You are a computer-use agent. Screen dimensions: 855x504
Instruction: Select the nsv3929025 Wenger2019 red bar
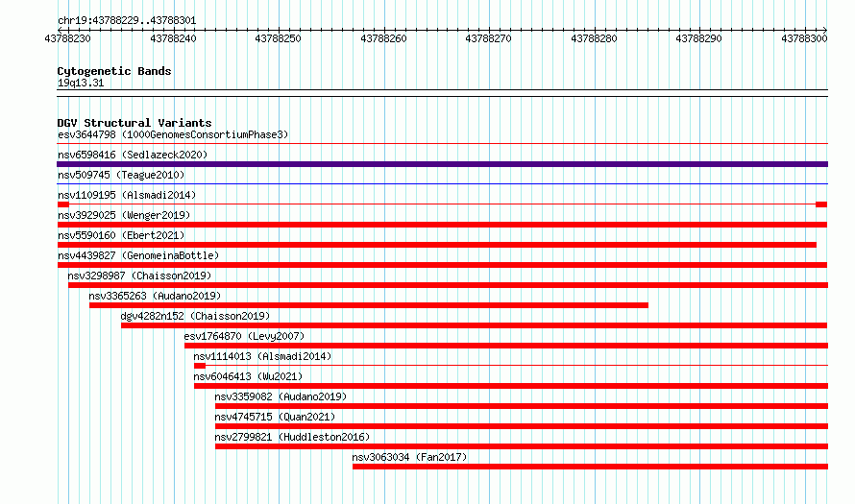click(442, 225)
